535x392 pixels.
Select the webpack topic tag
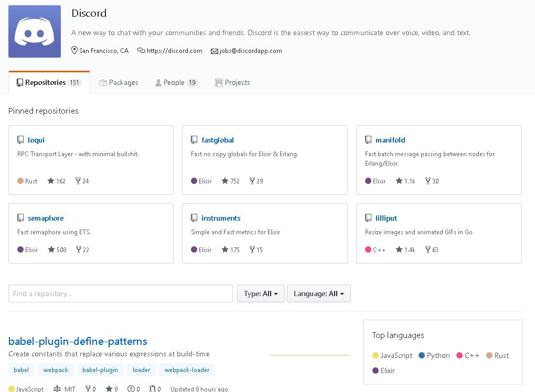coord(56,370)
